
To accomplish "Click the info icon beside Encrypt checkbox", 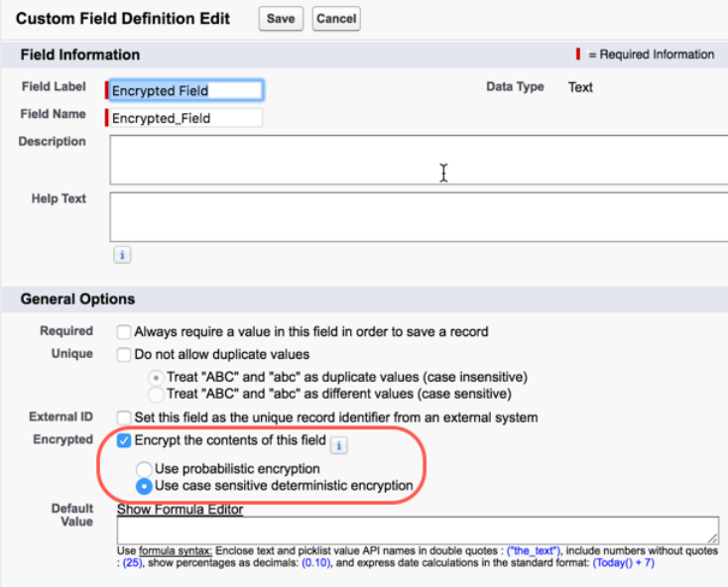I will pyautogui.click(x=338, y=446).
